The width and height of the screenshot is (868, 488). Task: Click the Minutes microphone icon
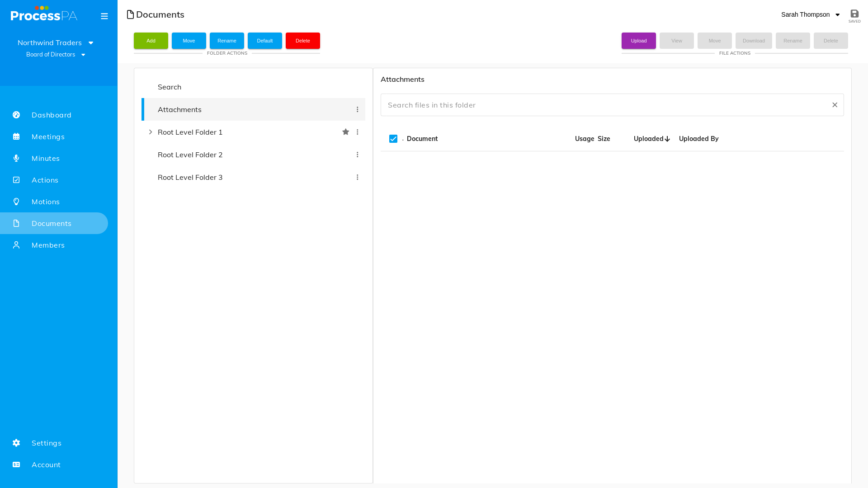[x=16, y=158]
